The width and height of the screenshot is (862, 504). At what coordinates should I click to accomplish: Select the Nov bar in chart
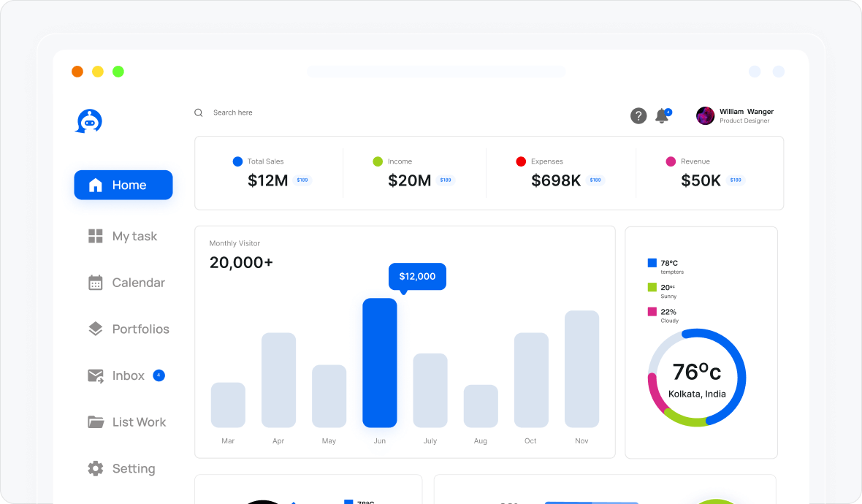pos(581,369)
